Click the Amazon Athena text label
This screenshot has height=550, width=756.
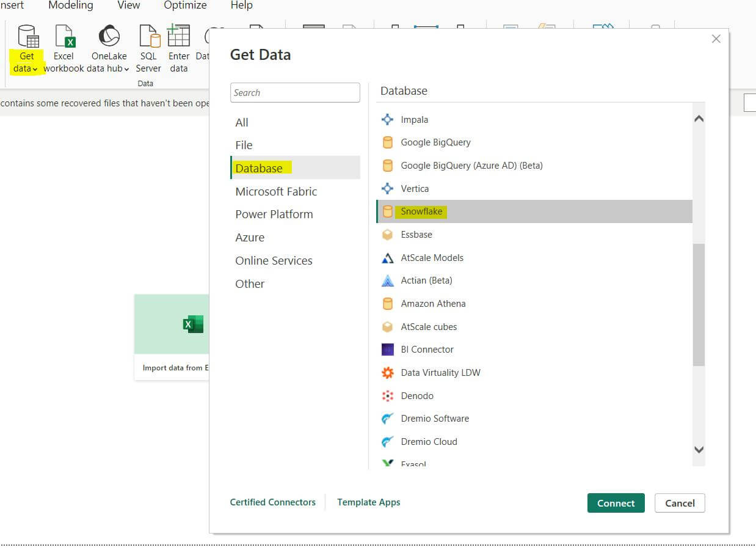point(433,304)
